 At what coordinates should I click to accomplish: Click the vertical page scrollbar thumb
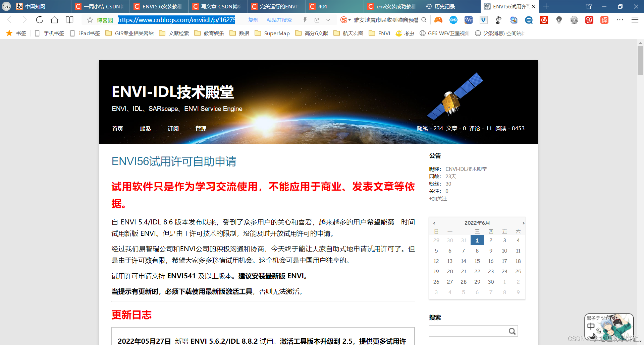coord(640,61)
